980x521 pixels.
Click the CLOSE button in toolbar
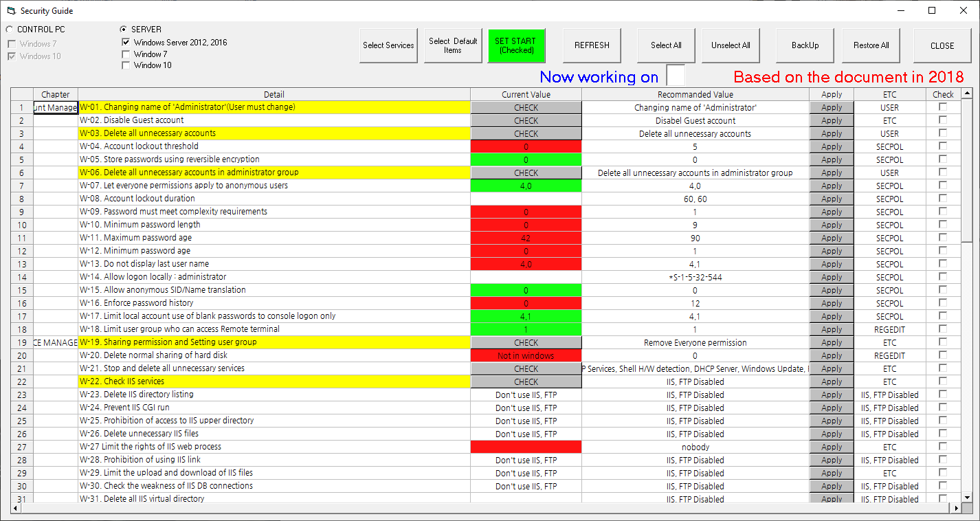tap(942, 45)
